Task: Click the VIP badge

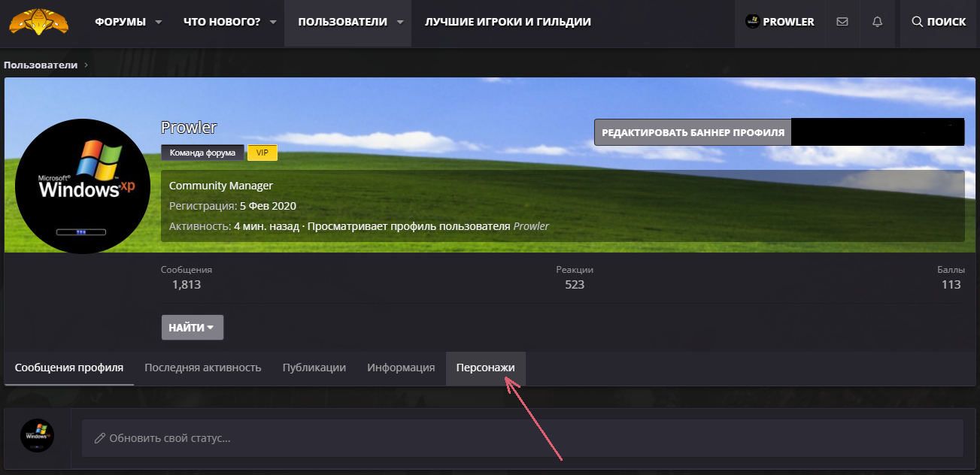Action: (262, 153)
